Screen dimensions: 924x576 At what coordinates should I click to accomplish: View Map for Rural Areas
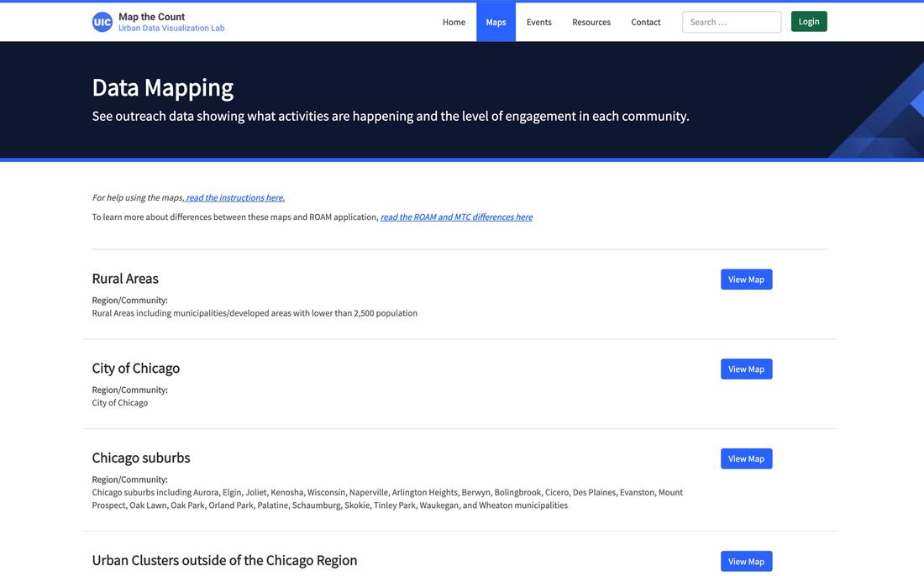tap(746, 280)
